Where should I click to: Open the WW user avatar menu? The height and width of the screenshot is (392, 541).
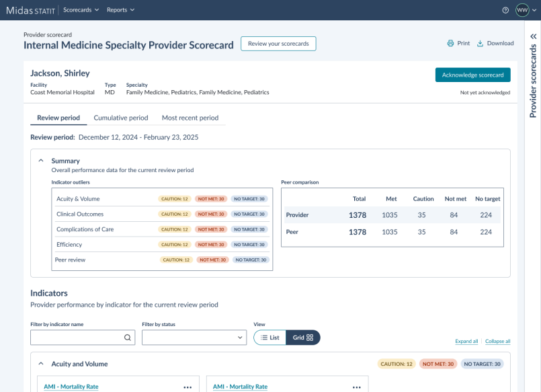(522, 10)
